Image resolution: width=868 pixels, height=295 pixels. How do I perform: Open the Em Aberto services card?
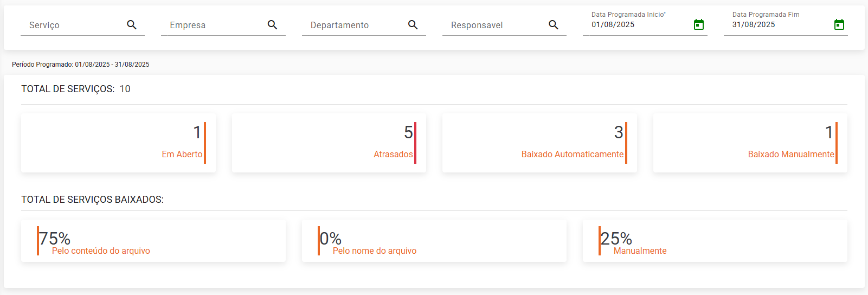click(118, 143)
